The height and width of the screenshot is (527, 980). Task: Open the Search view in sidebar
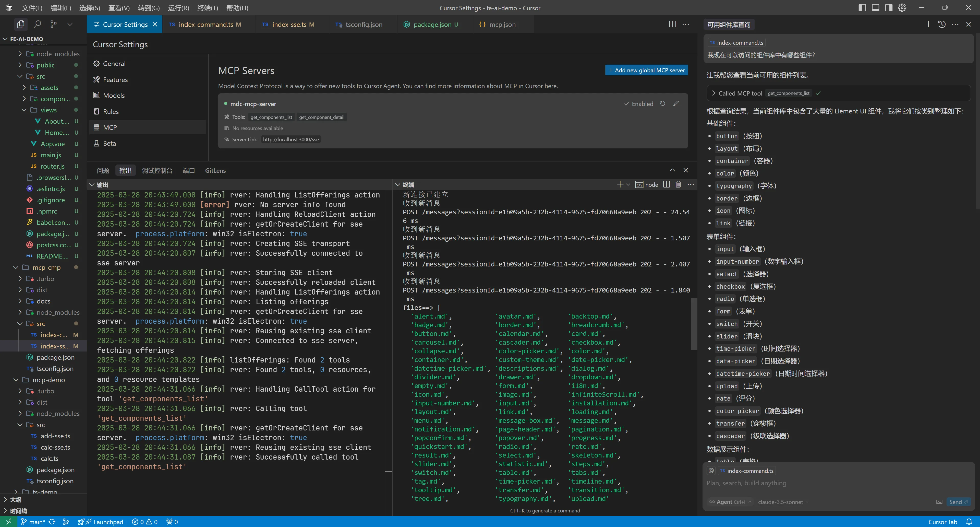37,24
